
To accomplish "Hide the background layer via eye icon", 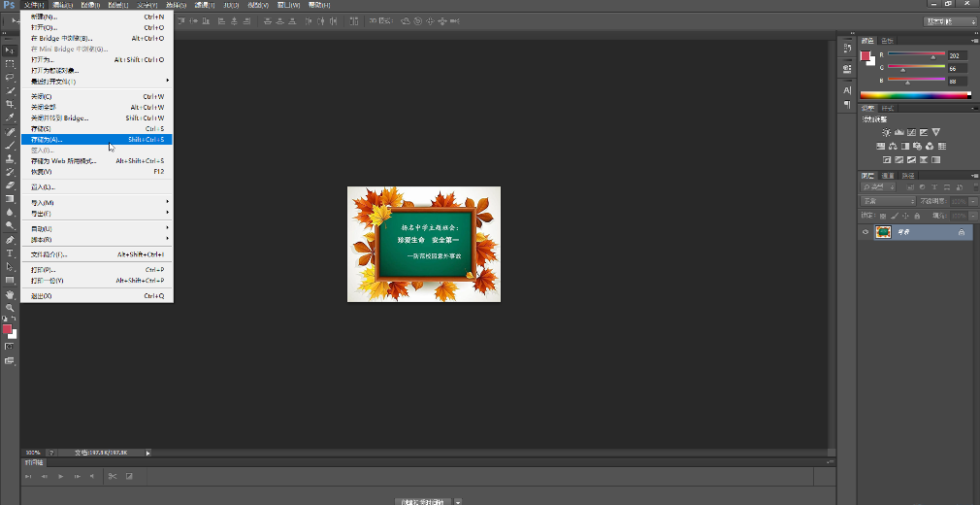I will (865, 232).
